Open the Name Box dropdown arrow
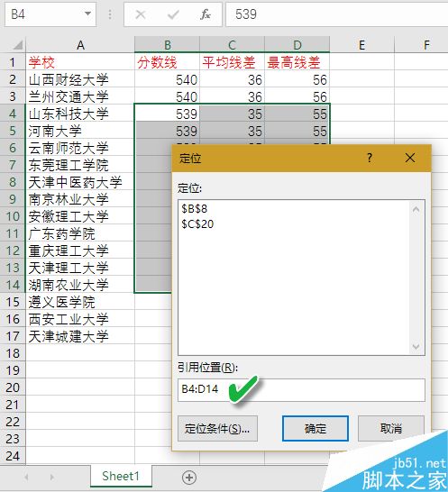448x492 pixels. (x=88, y=14)
